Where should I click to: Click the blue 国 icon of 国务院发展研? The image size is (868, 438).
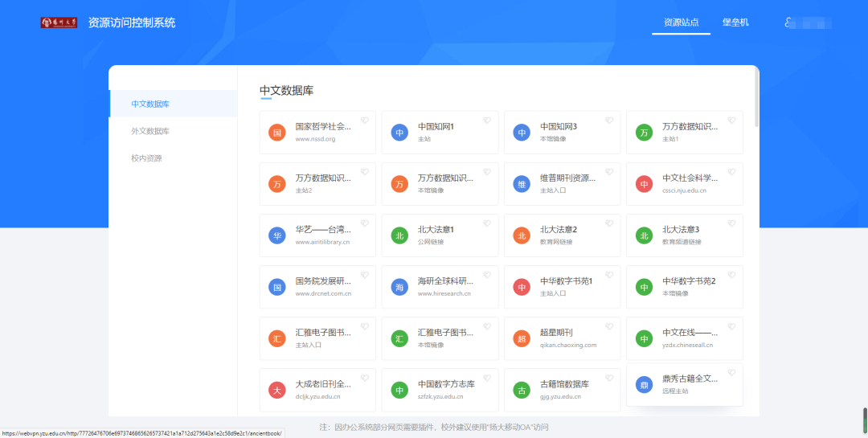coord(276,287)
